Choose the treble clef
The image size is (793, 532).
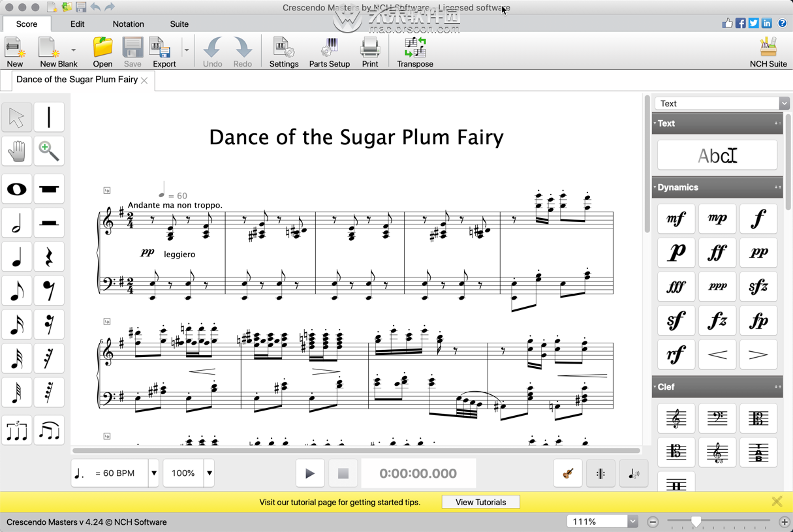coord(676,418)
